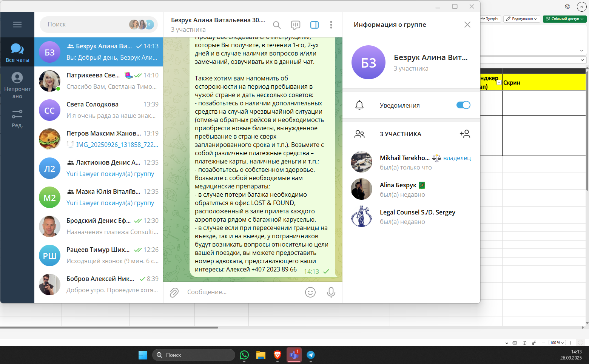Image resolution: width=589 pixels, height=364 pixels.
Task: Click the chat title Безрук Алина Витальевна header
Action: pyautogui.click(x=218, y=20)
